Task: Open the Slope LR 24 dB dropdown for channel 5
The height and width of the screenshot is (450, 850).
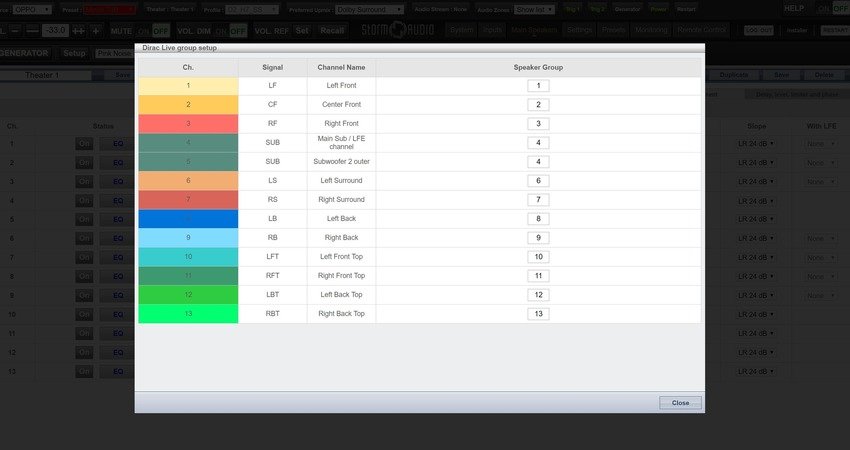Action: tap(756, 220)
